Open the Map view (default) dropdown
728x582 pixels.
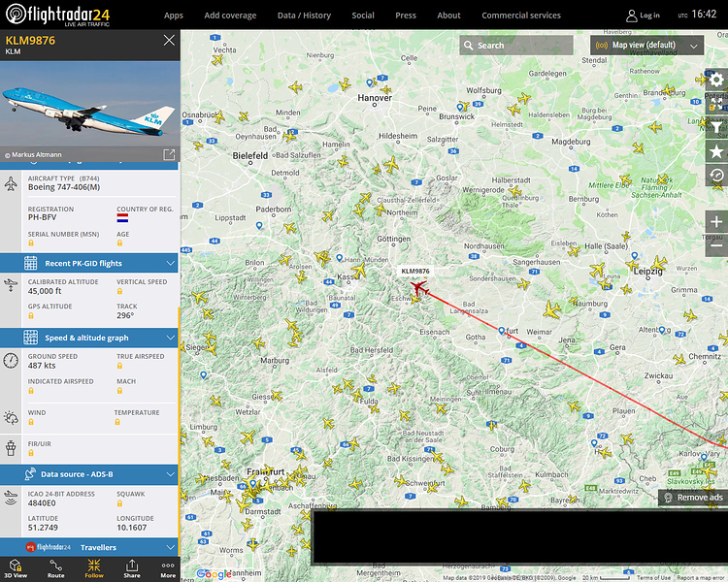point(646,46)
